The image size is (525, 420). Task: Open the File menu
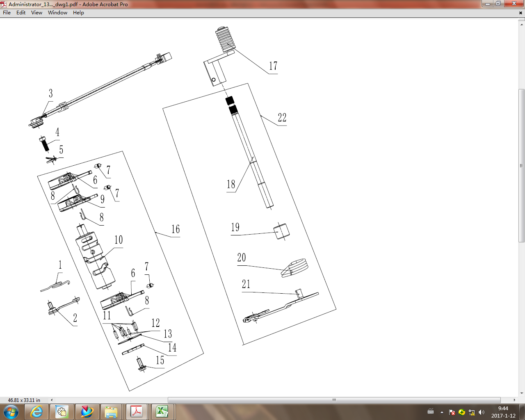[x=7, y=13]
